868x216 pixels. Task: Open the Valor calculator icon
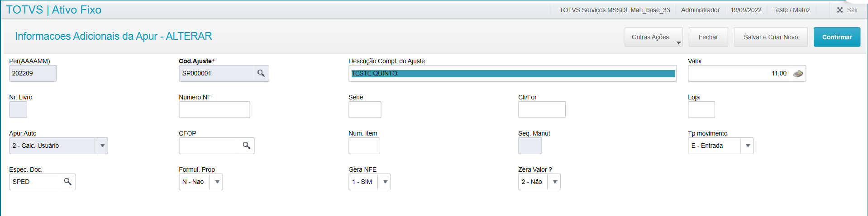(798, 73)
